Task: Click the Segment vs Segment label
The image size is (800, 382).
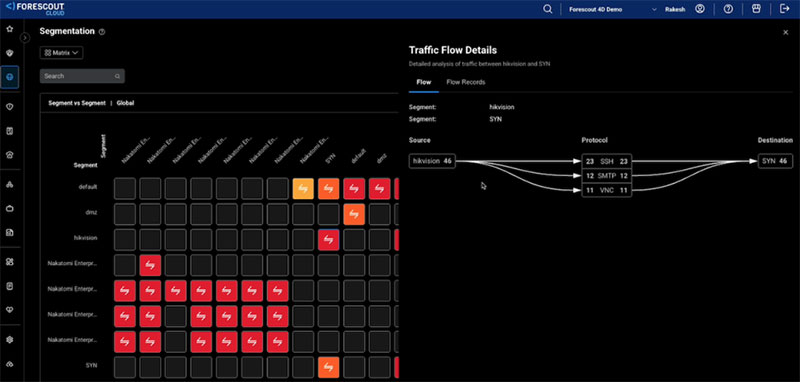Action: (x=77, y=103)
